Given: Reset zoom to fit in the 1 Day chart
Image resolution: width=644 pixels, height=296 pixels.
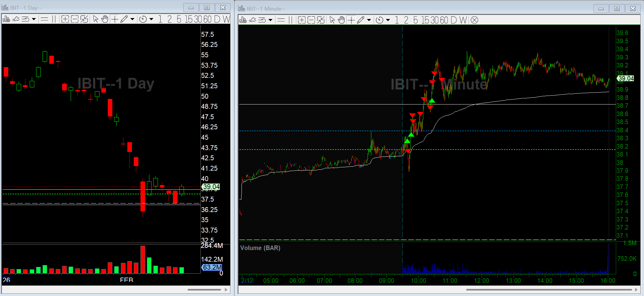Looking at the screenshot, I should pyautogui.click(x=84, y=19).
